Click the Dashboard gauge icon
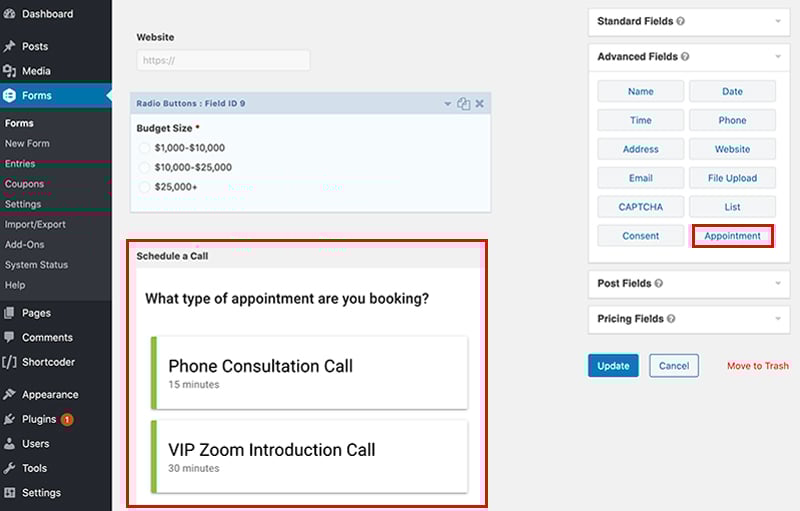The height and width of the screenshot is (511, 800). coord(9,14)
